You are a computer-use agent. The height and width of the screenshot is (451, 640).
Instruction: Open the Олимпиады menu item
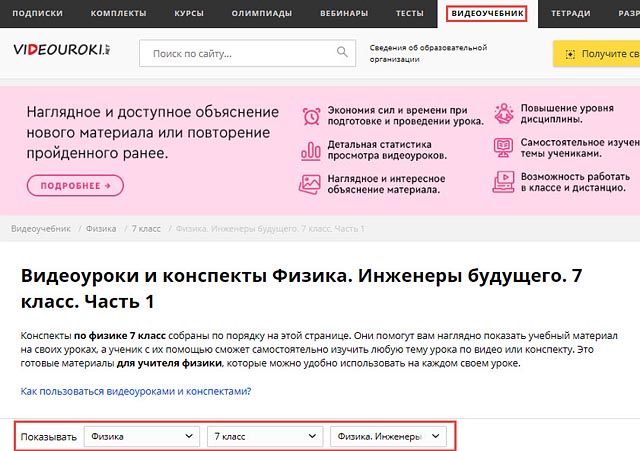click(x=262, y=13)
